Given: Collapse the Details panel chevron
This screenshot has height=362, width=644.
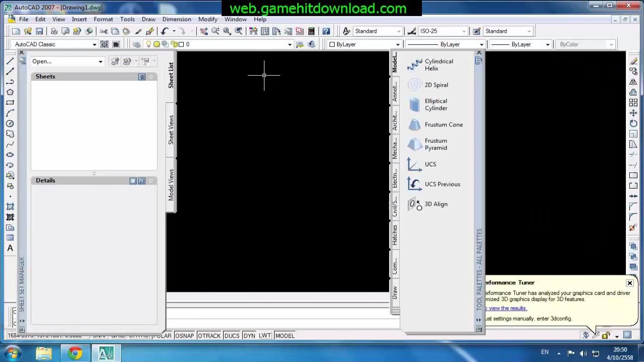Looking at the screenshot, I should click(151, 180).
